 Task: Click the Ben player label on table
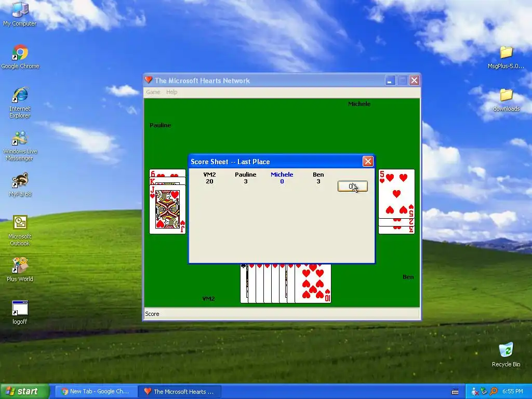coord(408,277)
